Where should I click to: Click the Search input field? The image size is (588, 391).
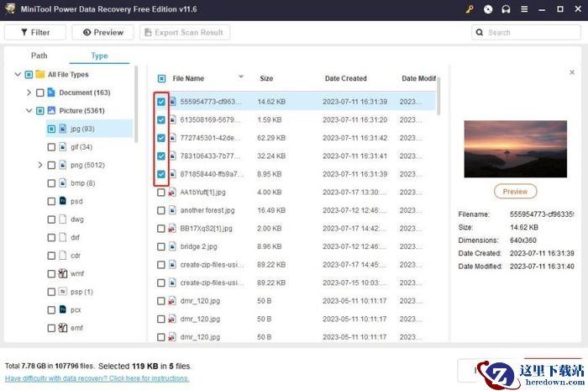pyautogui.click(x=526, y=32)
